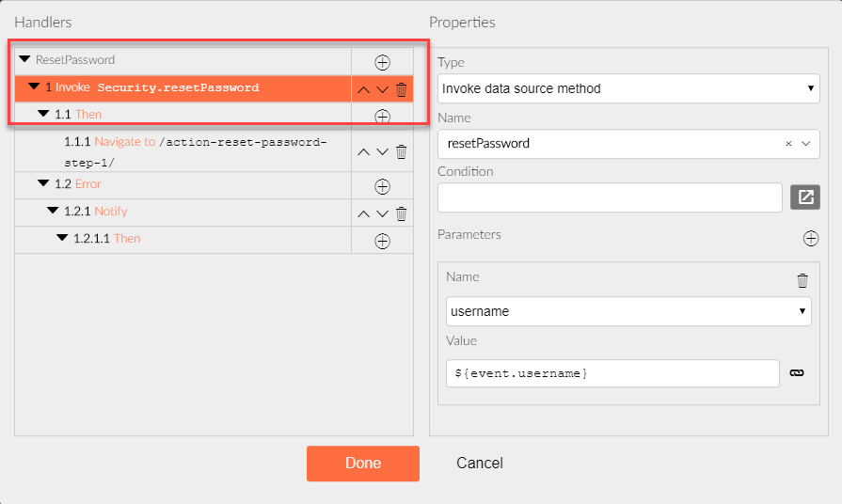
Task: Delete the Invoke Security.resetPassword action
Action: (401, 89)
